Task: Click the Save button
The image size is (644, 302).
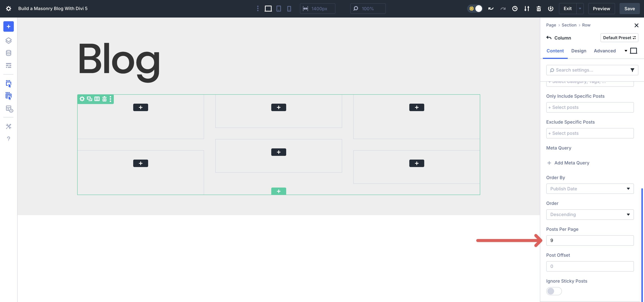Action: [x=629, y=8]
